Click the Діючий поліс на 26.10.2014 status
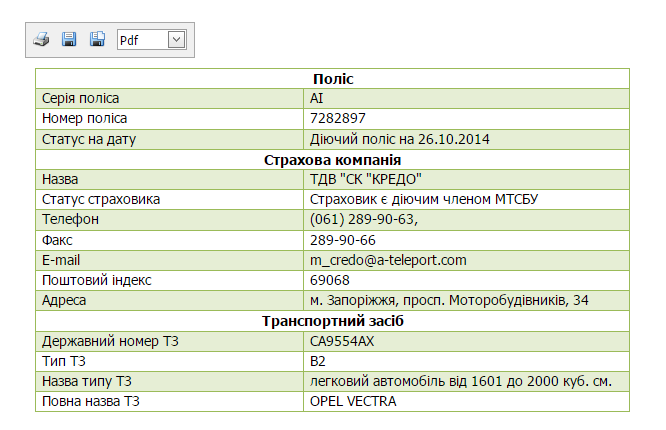 pyautogui.click(x=399, y=139)
